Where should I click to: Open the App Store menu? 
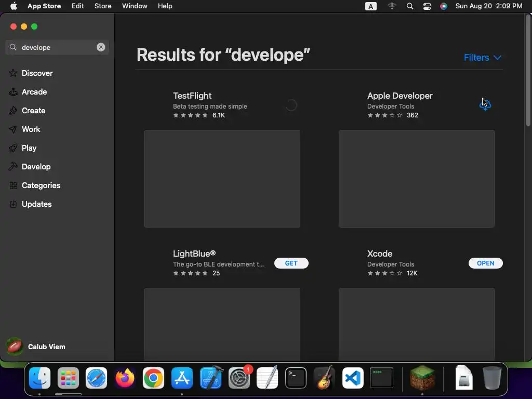(x=44, y=6)
